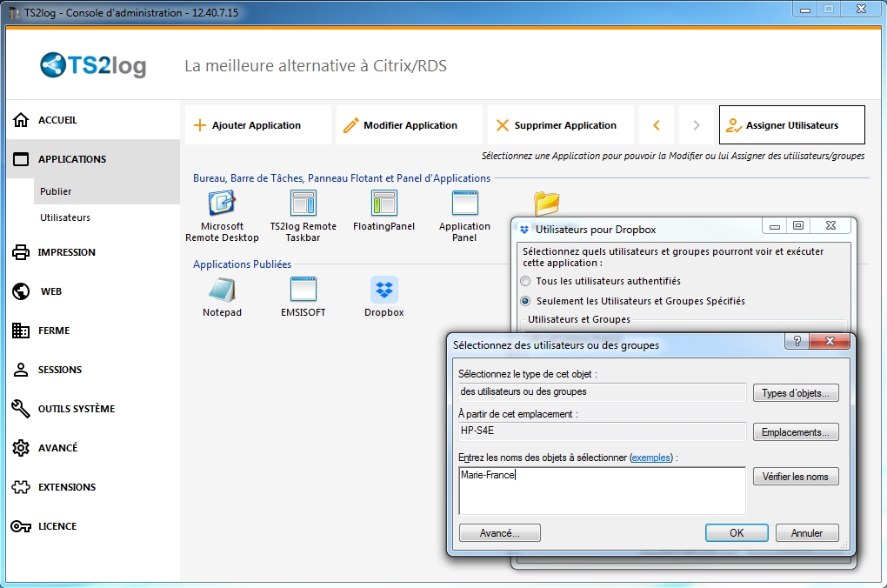887x588 pixels.
Task: Open the Extensions section
Action: point(93,487)
